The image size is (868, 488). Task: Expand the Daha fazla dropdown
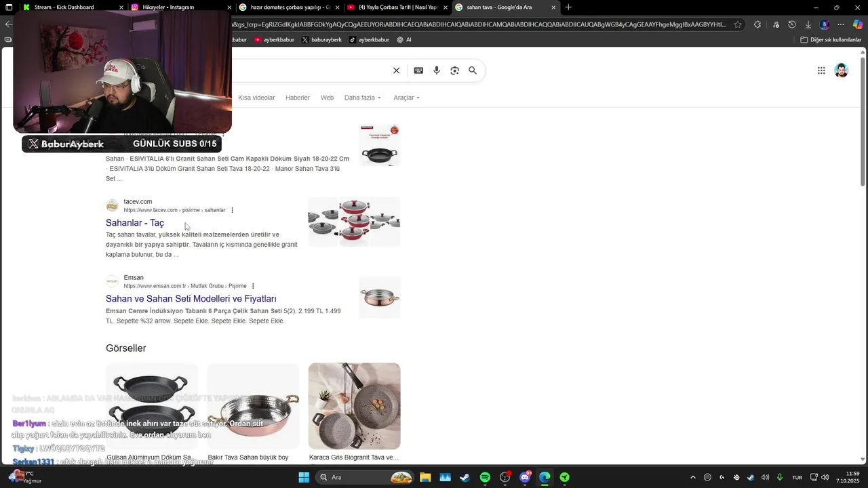click(363, 98)
